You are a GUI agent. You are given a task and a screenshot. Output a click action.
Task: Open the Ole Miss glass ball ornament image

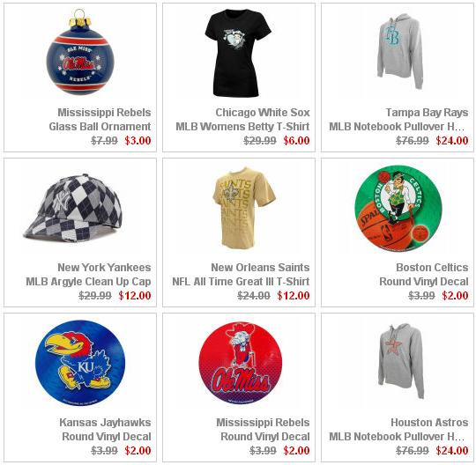(80, 52)
